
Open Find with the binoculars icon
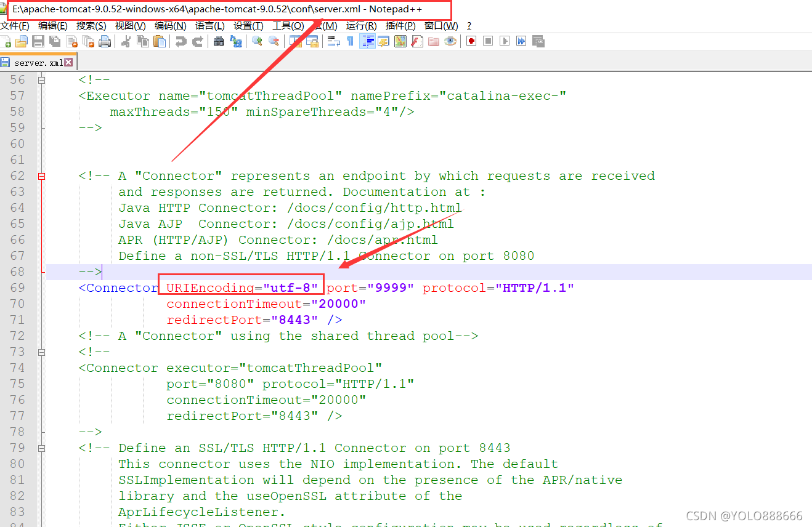pyautogui.click(x=219, y=42)
